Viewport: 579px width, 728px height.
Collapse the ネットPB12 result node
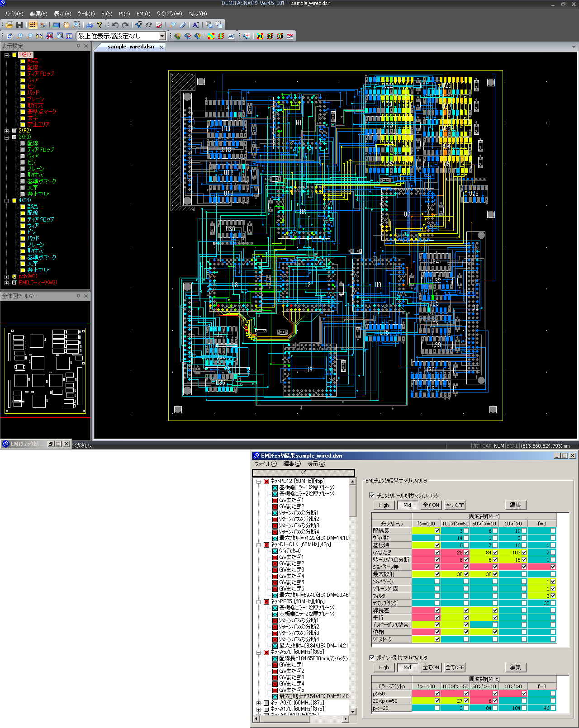(259, 482)
